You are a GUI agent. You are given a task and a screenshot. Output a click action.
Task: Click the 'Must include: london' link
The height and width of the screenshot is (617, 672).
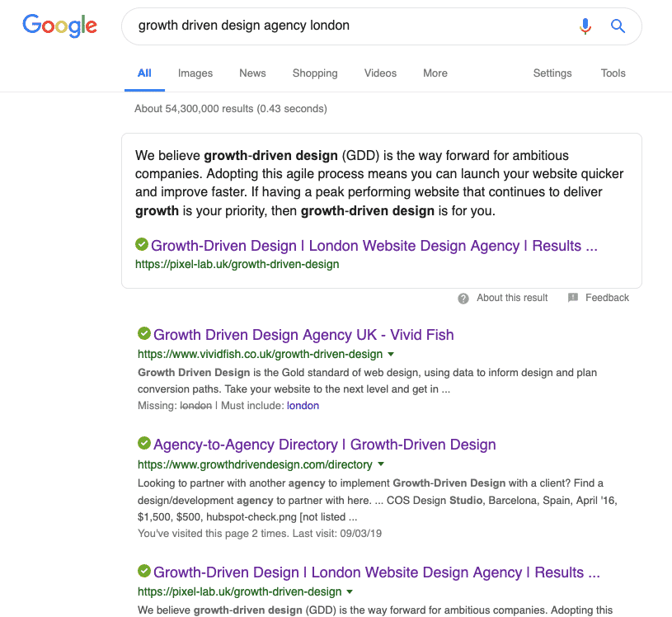click(303, 406)
